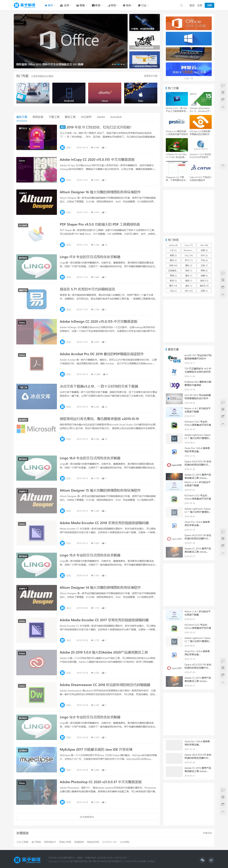Click 点击查看更多 load more button
The width and height of the screenshot is (228, 868).
[86, 817]
